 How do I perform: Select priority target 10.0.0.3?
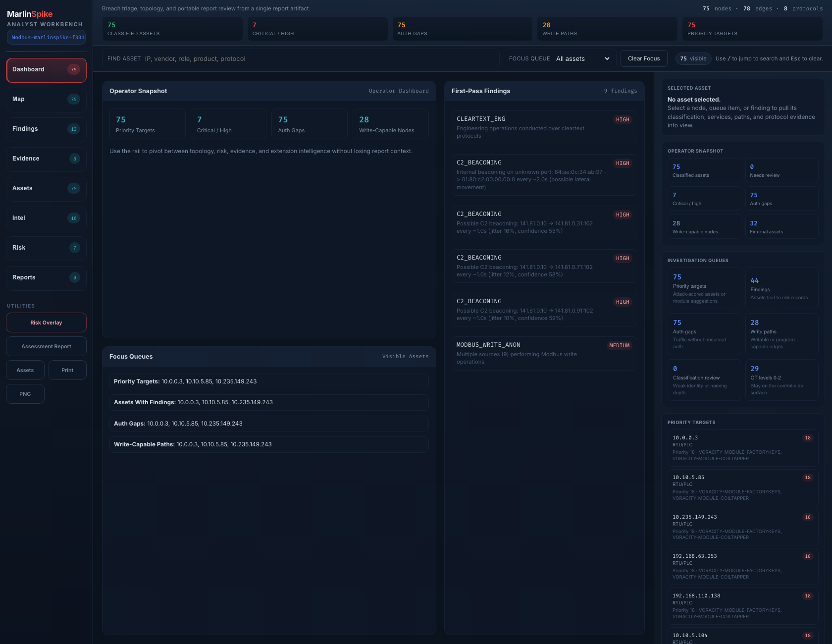click(742, 447)
